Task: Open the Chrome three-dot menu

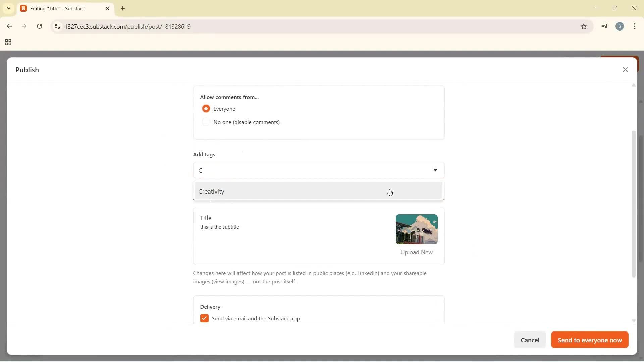Action: (x=635, y=26)
